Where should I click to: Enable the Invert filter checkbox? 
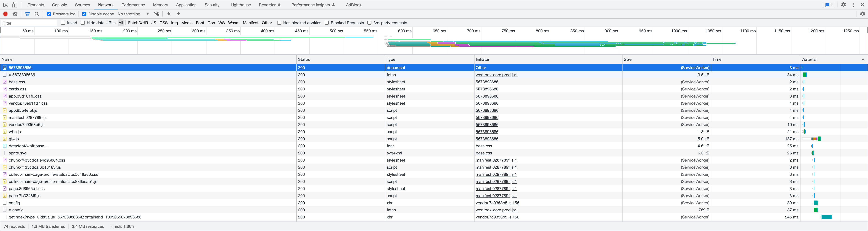[x=63, y=23]
